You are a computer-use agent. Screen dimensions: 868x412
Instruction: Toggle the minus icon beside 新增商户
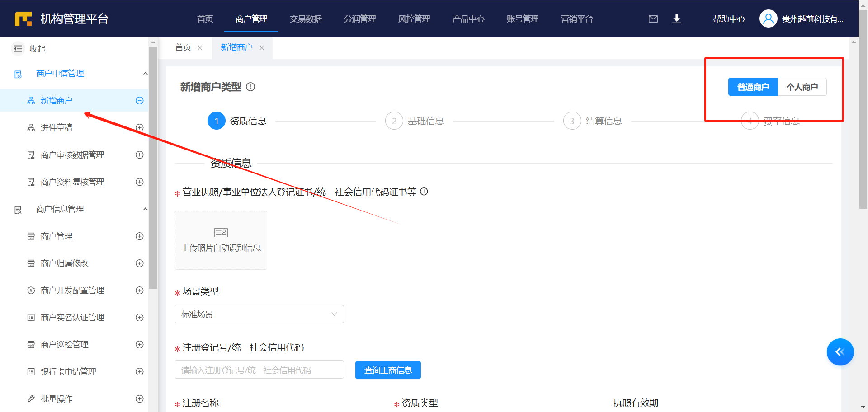(x=140, y=101)
